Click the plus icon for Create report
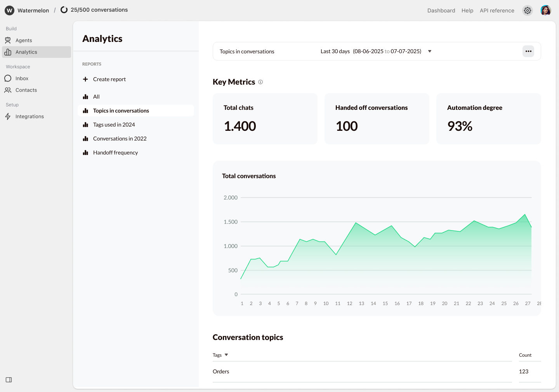 85,79
